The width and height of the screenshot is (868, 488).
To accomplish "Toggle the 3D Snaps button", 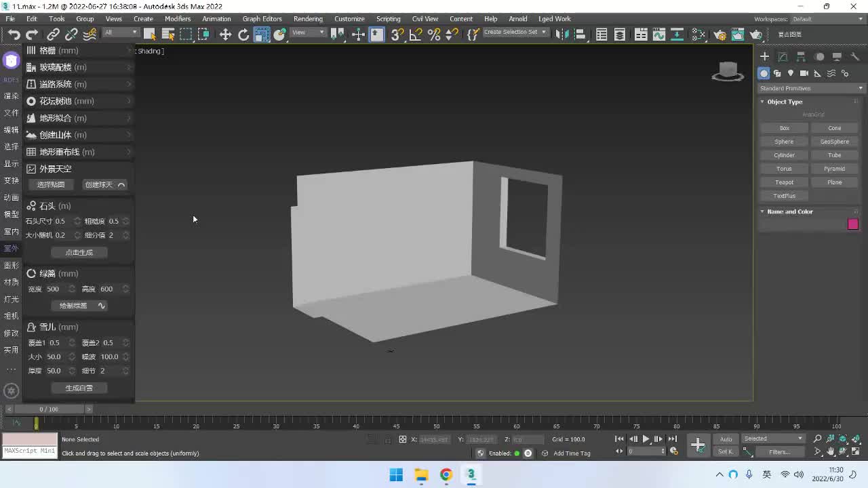I will [397, 35].
